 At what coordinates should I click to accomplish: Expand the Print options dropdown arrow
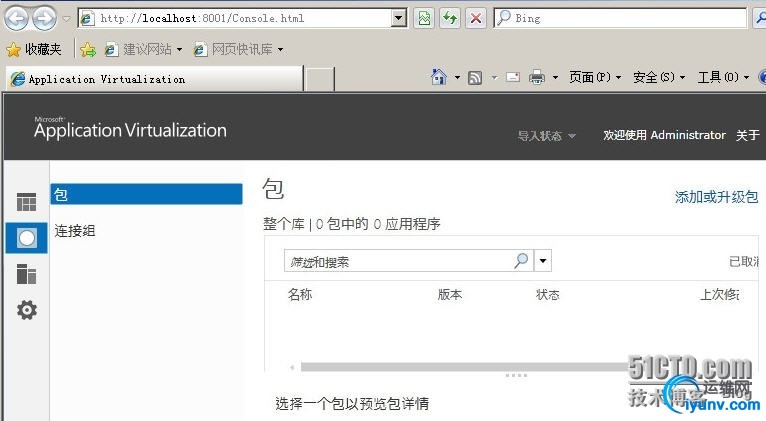(x=555, y=77)
